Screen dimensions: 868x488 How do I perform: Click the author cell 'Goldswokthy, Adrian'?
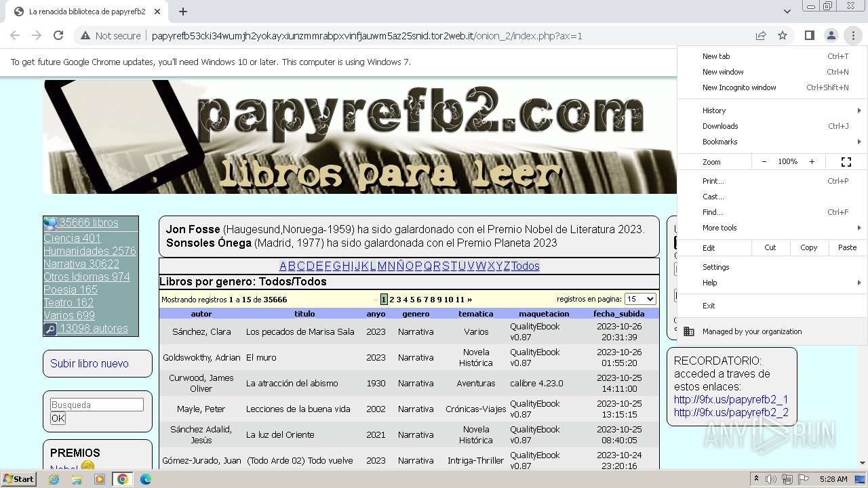[x=201, y=357]
